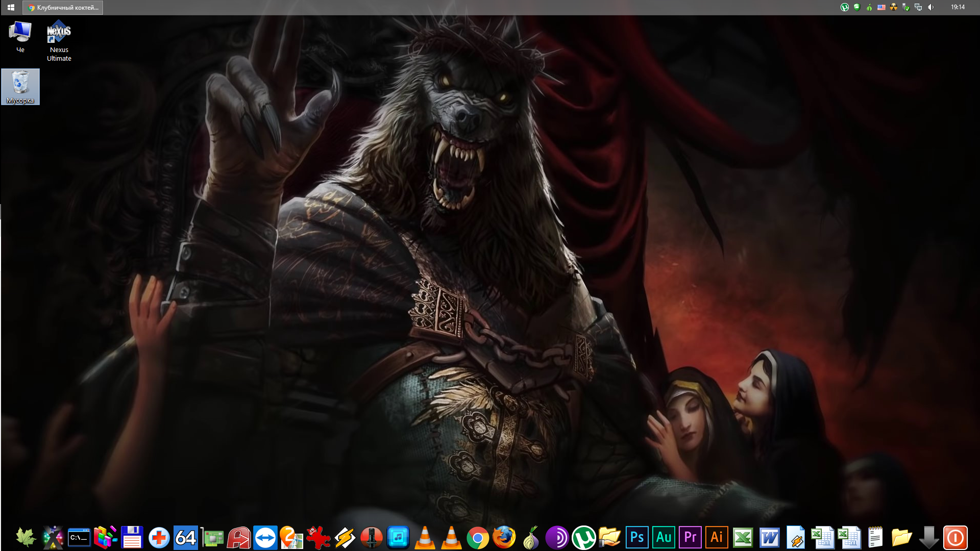Launch Photoshop from the dock
The width and height of the screenshot is (980, 551).
pos(636,537)
